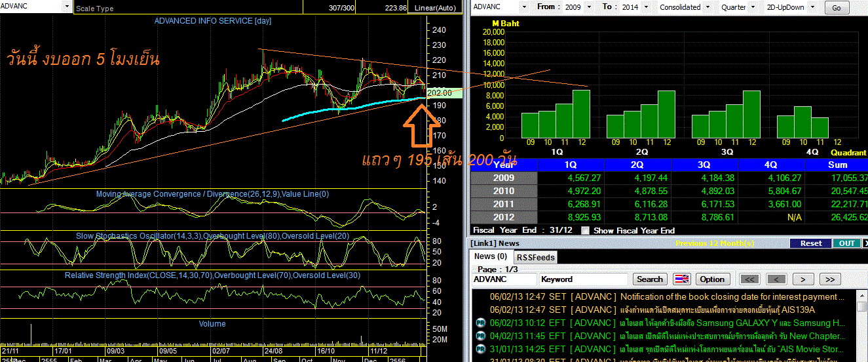
Task: Jump to last news page (>>)
Action: [829, 279]
